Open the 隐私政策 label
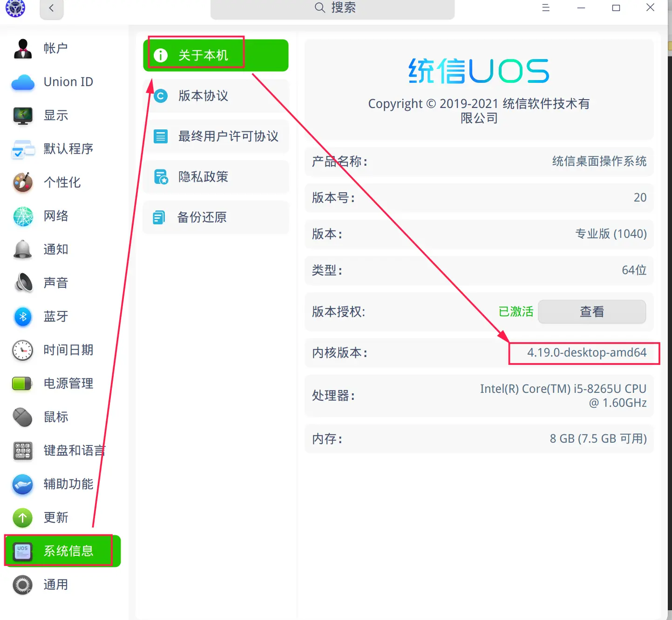 click(203, 177)
